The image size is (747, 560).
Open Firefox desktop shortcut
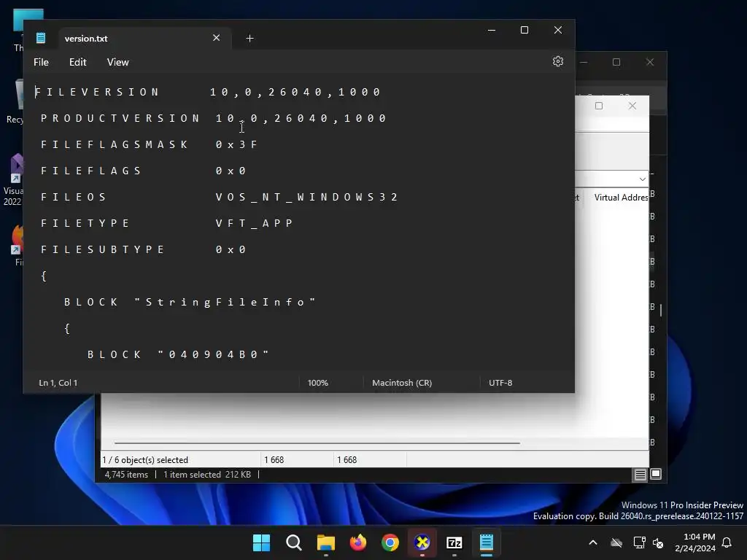[18, 245]
